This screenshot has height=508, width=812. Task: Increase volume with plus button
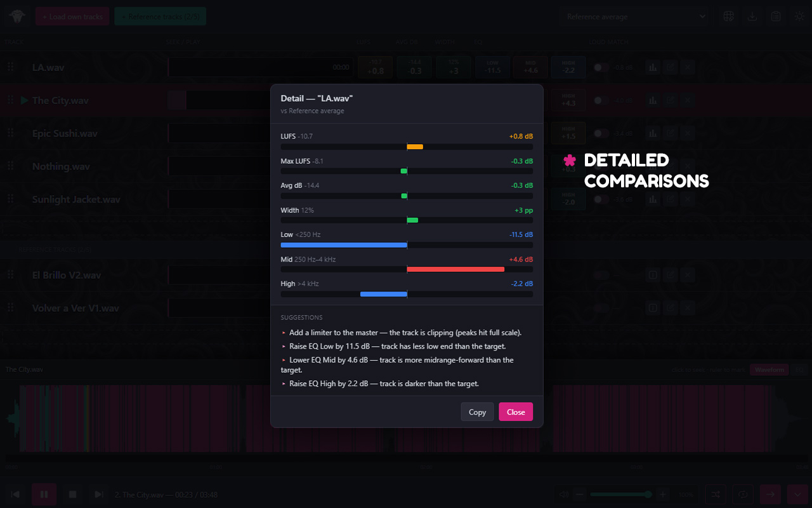(x=662, y=494)
